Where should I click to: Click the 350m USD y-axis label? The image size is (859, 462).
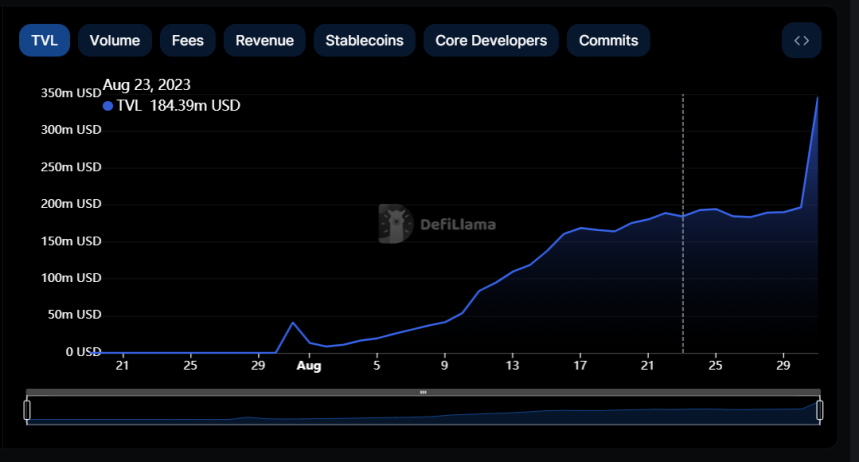[x=71, y=93]
